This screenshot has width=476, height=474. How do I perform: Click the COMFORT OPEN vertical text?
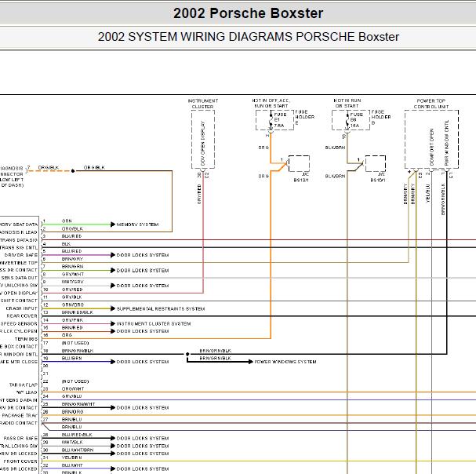431,147
